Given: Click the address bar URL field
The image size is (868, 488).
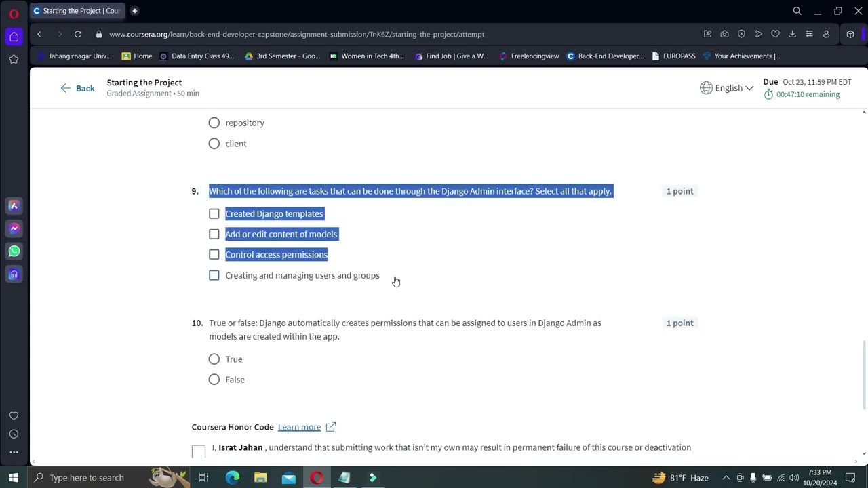Looking at the screenshot, I should pos(400,34).
